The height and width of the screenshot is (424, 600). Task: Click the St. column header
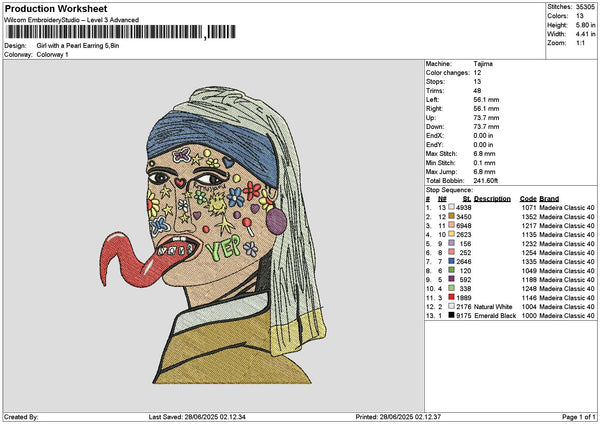[x=467, y=199]
